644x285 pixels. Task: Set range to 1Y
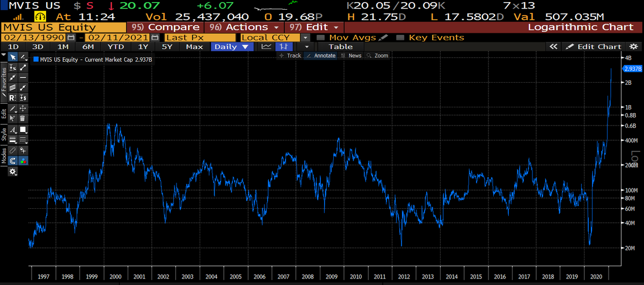pyautogui.click(x=143, y=47)
